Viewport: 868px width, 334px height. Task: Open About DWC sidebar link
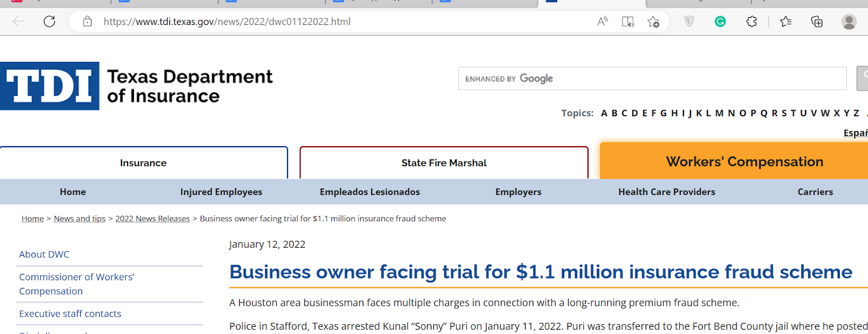44,254
